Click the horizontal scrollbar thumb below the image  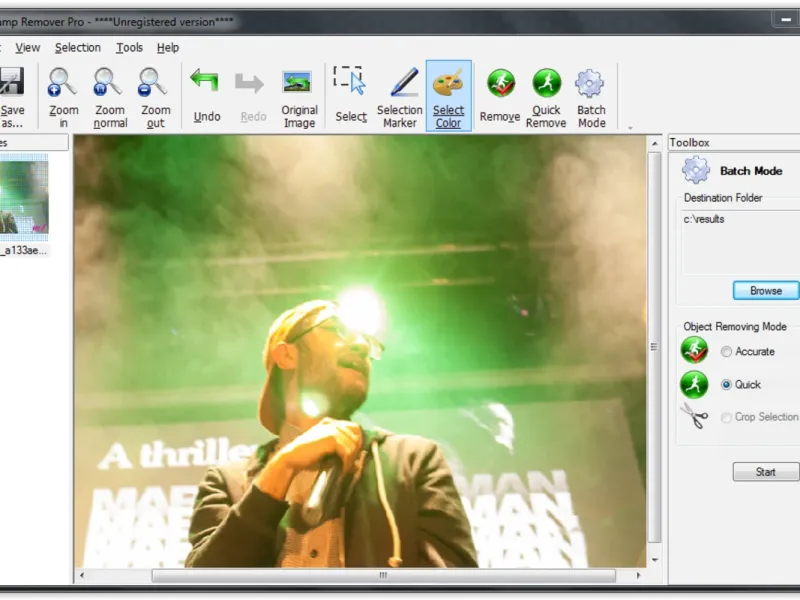[x=384, y=576]
